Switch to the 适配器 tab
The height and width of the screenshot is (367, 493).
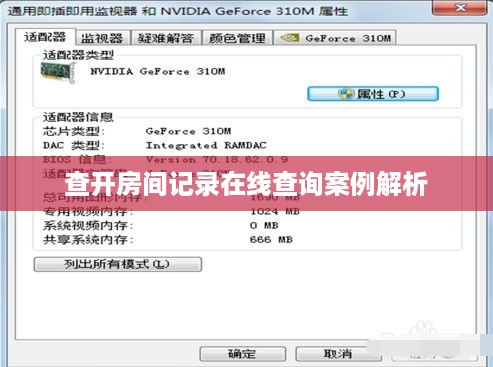[45, 37]
